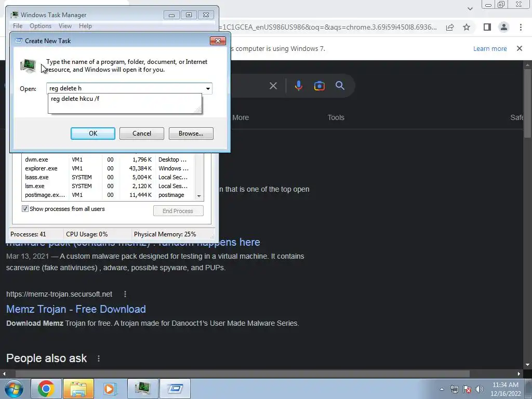Image resolution: width=532 pixels, height=399 pixels.
Task: Select explorer.exe process row
Action: (108, 168)
